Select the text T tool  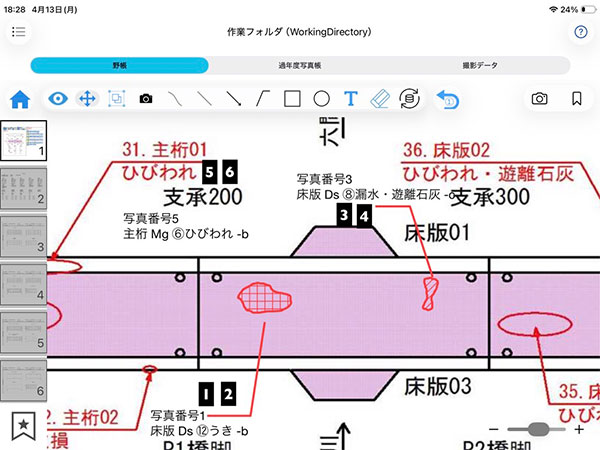351,99
